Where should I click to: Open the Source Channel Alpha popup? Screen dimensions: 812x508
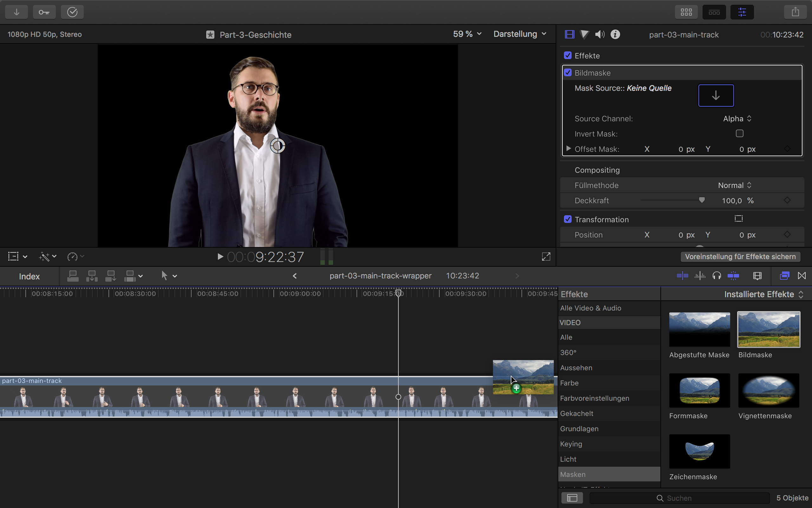737,119
